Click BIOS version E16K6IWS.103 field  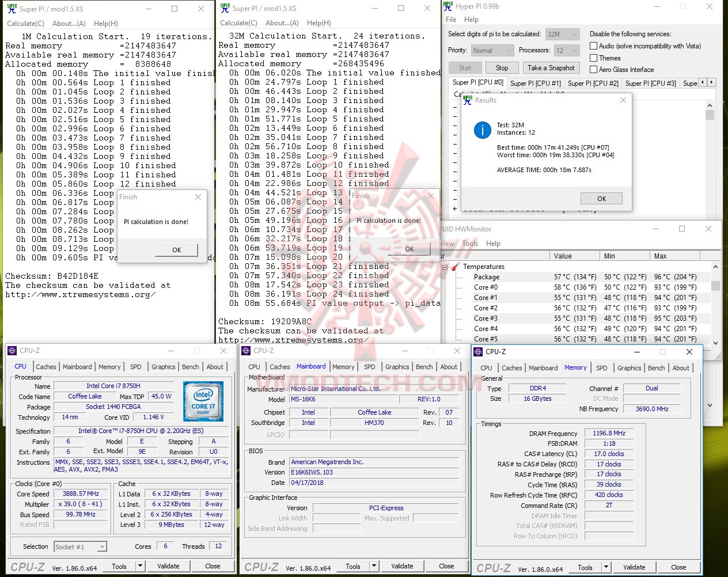(x=374, y=472)
